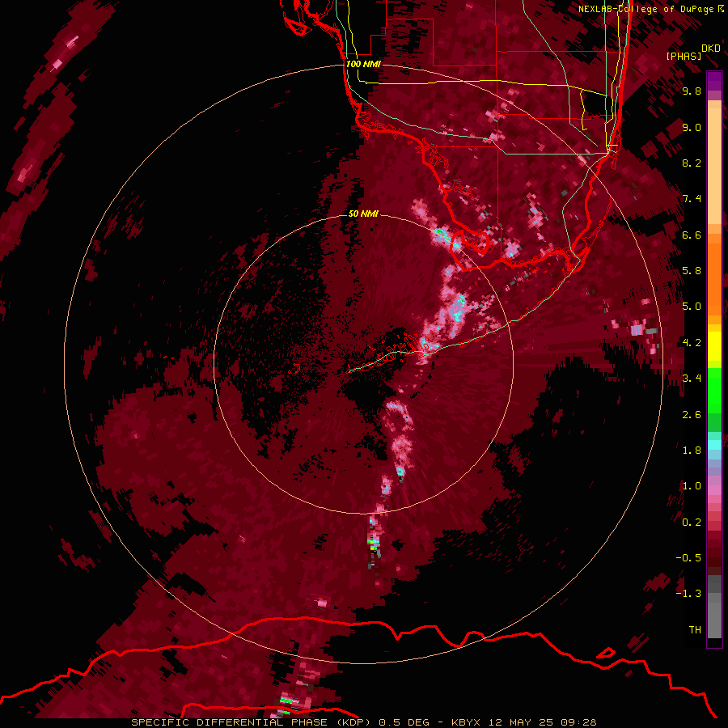The width and height of the screenshot is (728, 728).
Task: Click the "TH" threshold label on the scale
Action: pyautogui.click(x=695, y=629)
